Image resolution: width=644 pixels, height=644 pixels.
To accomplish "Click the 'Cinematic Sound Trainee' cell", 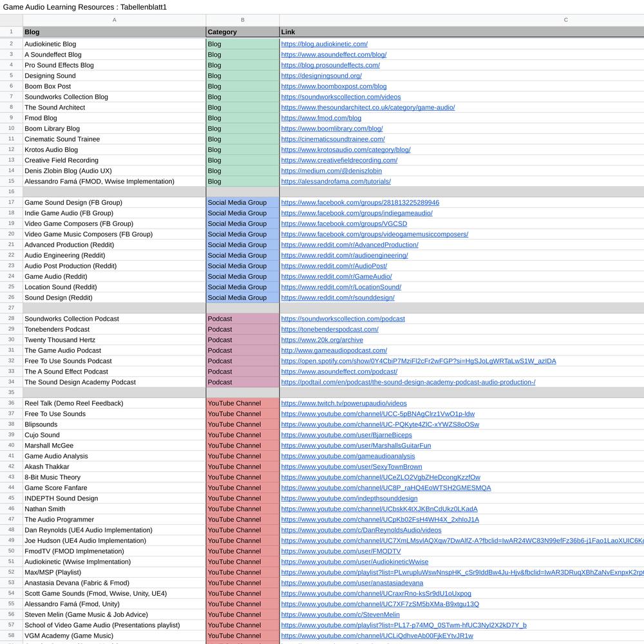I will coord(114,139).
